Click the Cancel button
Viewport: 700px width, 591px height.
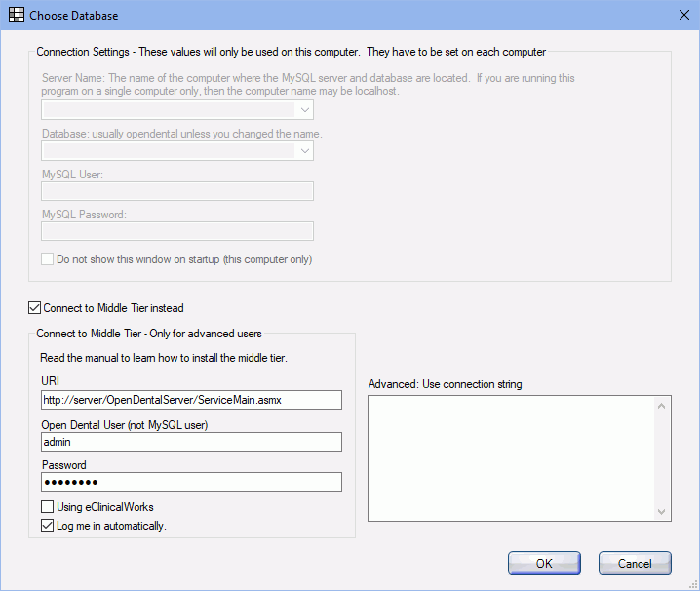pos(635,564)
